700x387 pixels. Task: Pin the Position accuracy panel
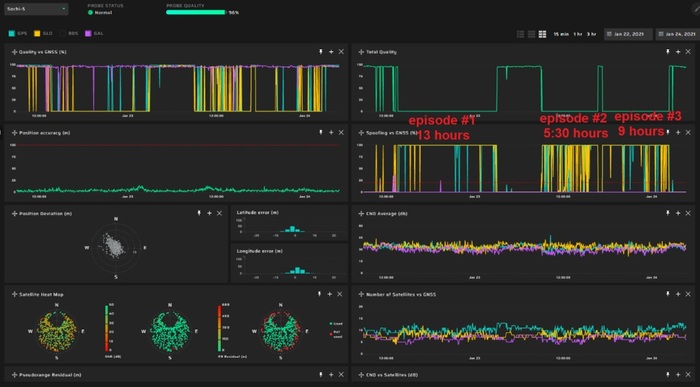(321, 133)
